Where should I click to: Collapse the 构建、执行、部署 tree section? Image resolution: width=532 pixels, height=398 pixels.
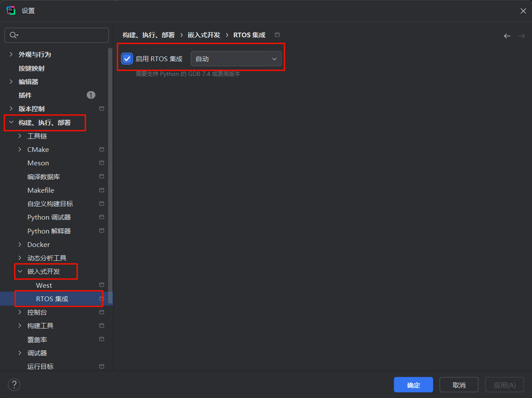[x=11, y=123]
